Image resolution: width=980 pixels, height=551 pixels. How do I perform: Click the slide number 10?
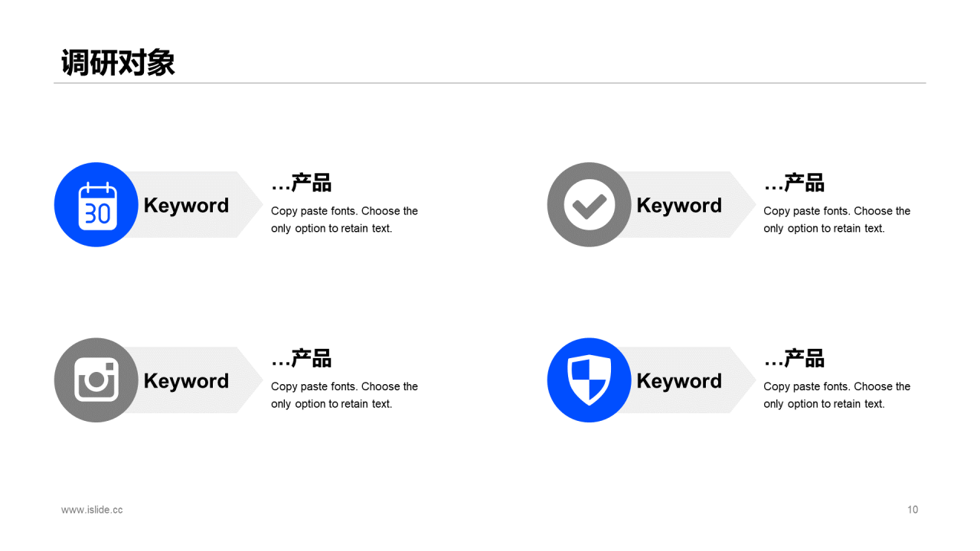913,510
